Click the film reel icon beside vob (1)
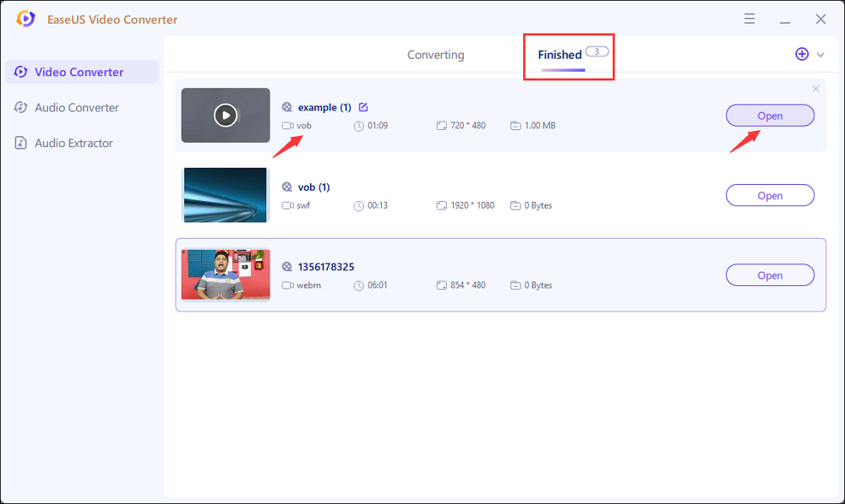Image resolution: width=845 pixels, height=504 pixels. [x=287, y=187]
